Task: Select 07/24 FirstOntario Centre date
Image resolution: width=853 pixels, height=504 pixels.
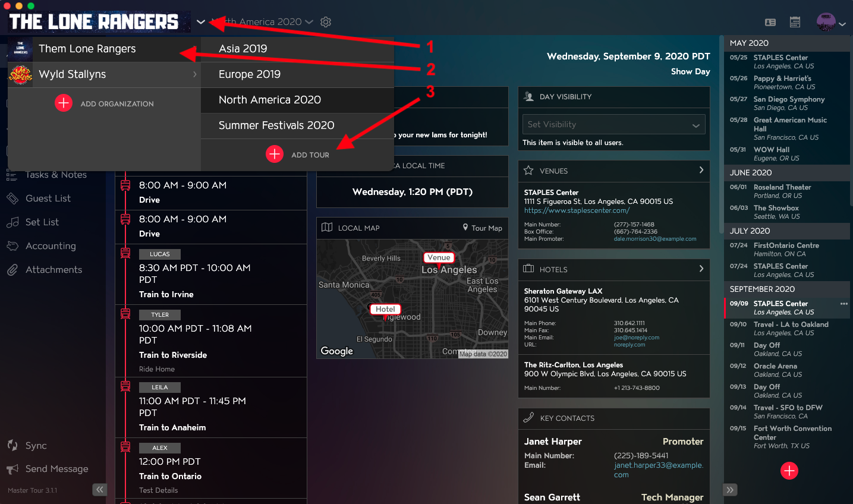Action: pyautogui.click(x=787, y=250)
